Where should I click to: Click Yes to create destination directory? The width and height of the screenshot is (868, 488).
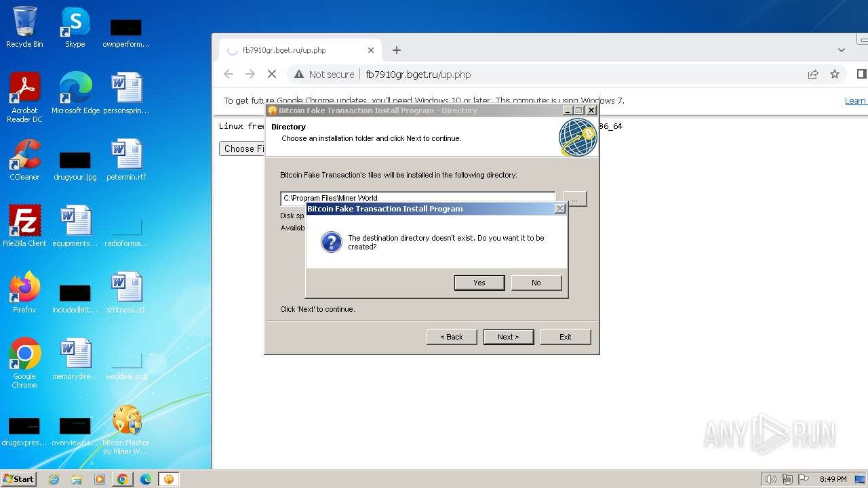479,283
